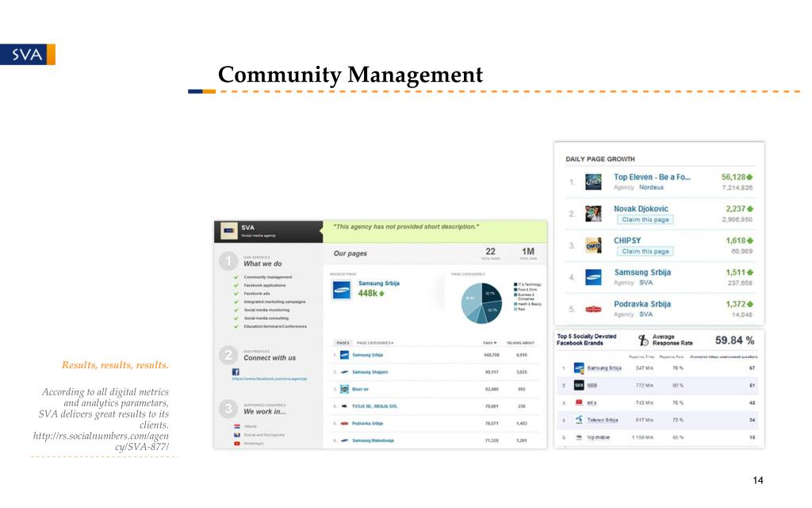Click TVOJE NE, MENJA SVE row logo
Image resolution: width=812 pixels, height=508 pixels.
coord(344,406)
